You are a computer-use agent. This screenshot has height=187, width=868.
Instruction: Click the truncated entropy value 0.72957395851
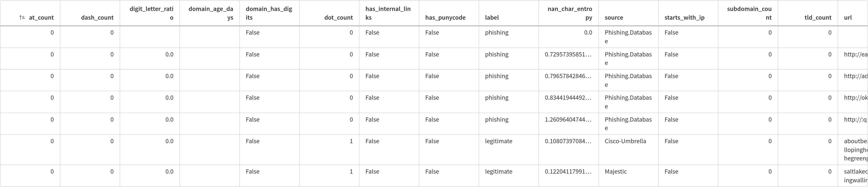pyautogui.click(x=568, y=54)
